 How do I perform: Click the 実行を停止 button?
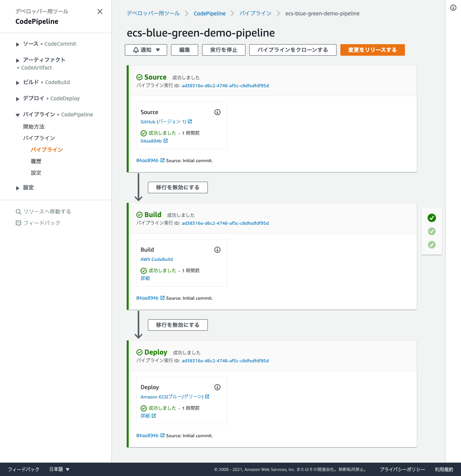tap(224, 50)
